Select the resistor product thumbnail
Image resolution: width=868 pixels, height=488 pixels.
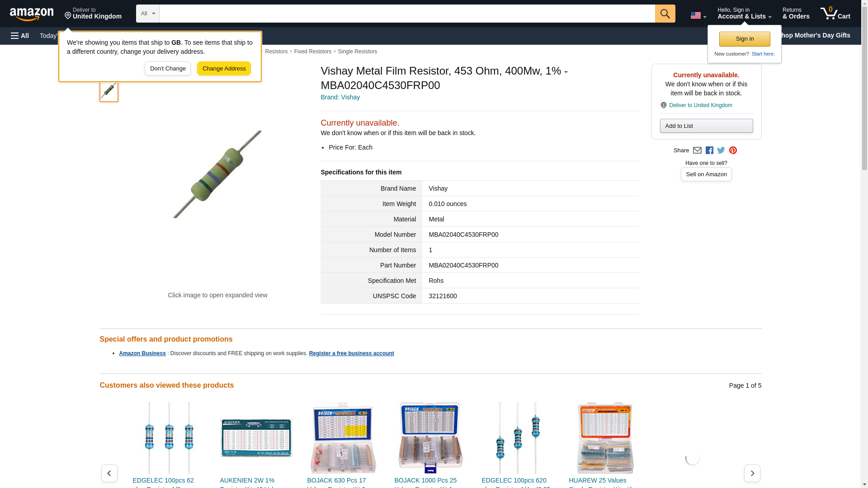point(109,90)
